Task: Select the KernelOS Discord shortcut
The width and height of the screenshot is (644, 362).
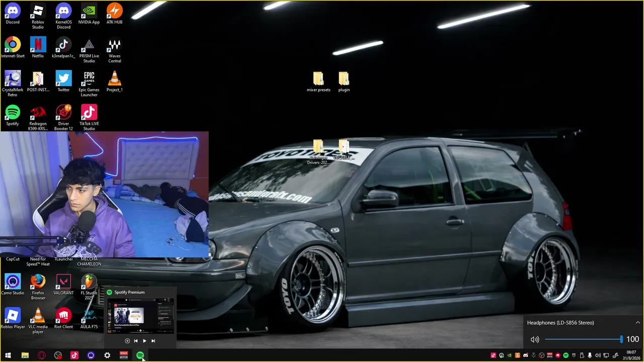Action: (x=63, y=16)
